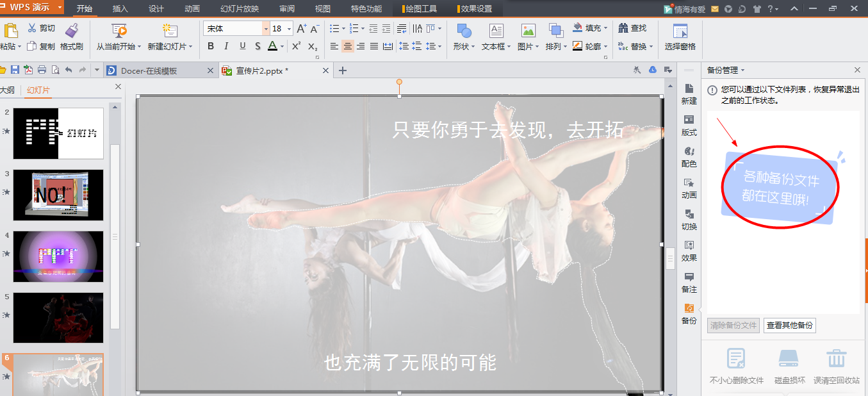Toggle italic text formatting

pos(226,46)
